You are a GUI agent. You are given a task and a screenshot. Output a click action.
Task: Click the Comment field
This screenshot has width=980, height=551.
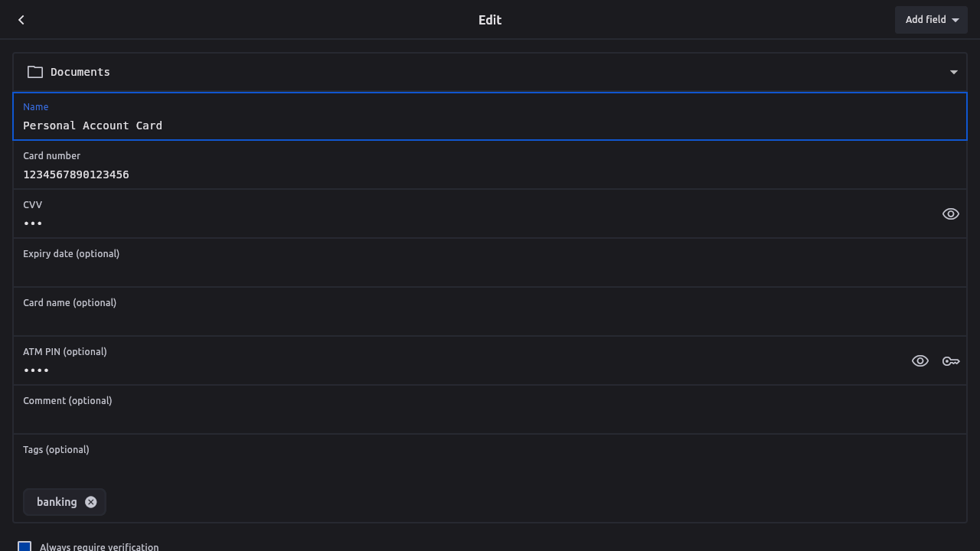tap(490, 419)
